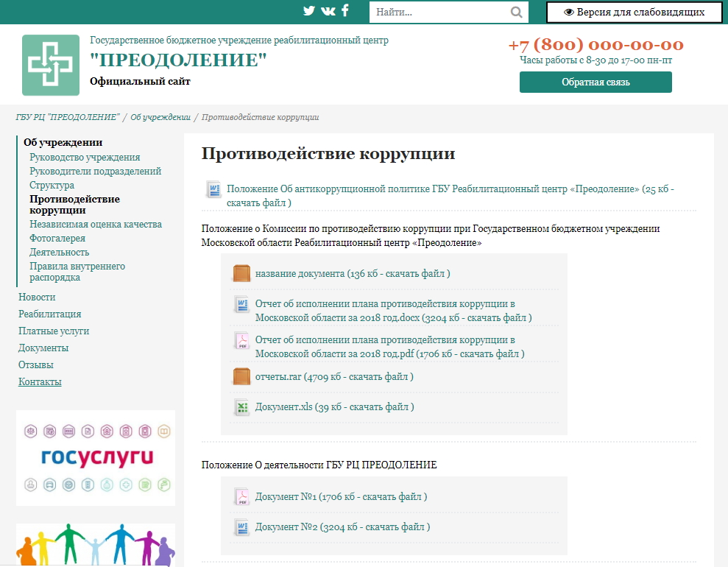Image resolution: width=728 pixels, height=567 pixels.
Task: Select Руководство учреждения in the sidebar
Action: click(85, 157)
